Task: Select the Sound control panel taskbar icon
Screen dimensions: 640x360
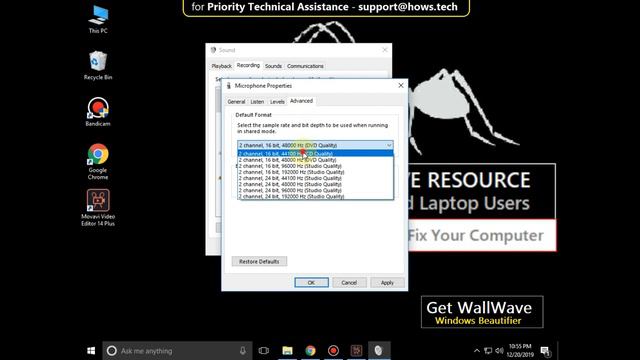Action: [x=379, y=351]
